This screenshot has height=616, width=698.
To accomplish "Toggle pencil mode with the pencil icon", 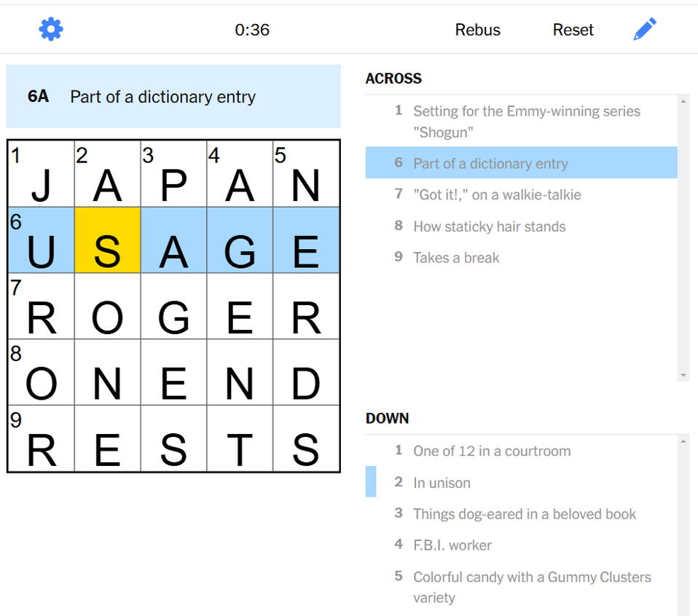I will point(644,28).
